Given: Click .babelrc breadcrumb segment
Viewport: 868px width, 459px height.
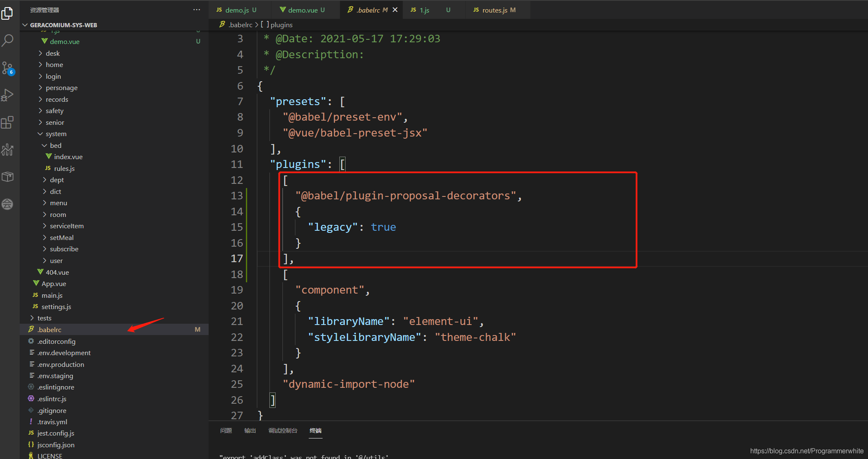Looking at the screenshot, I should pos(240,25).
